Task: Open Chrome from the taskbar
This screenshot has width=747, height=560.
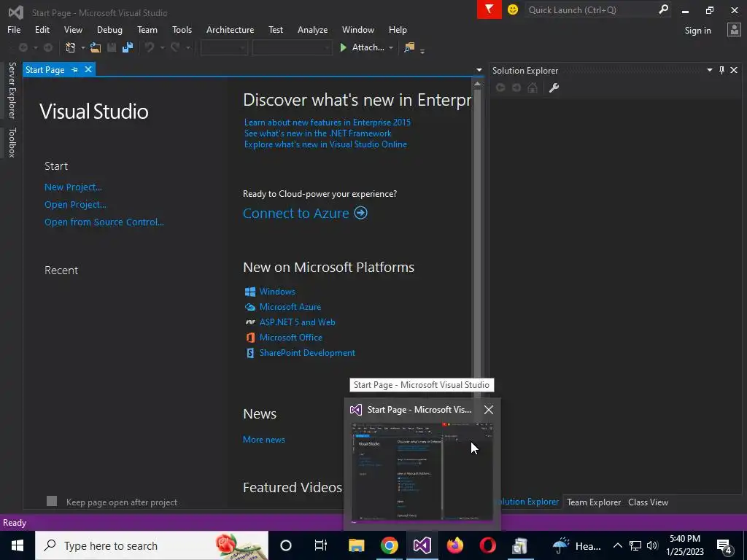Action: (390, 545)
